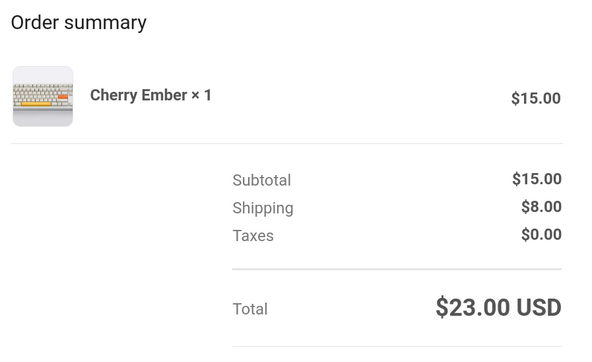Click the Cherry Ember item price $15.00
The width and height of the screenshot is (592, 362).
536,98
